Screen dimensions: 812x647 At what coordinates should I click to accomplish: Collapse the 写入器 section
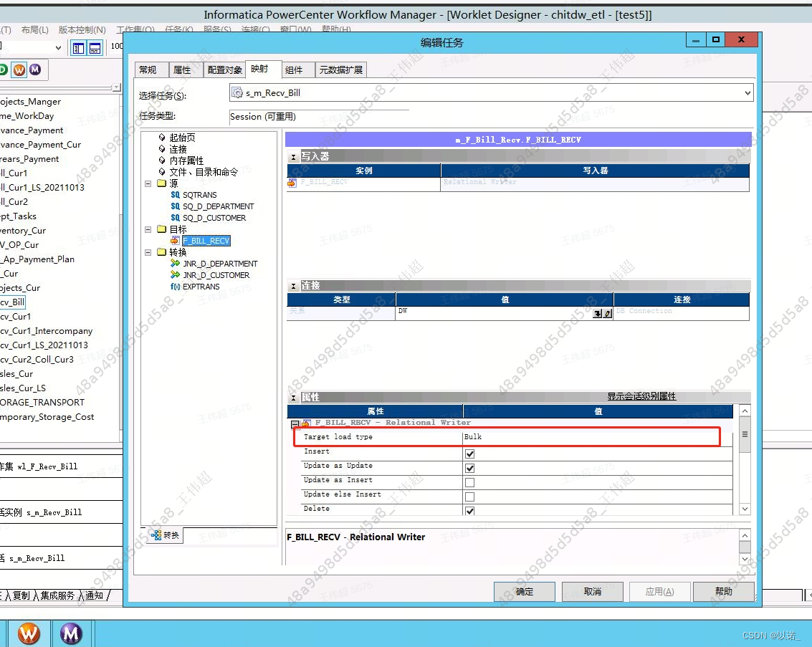[x=293, y=157]
